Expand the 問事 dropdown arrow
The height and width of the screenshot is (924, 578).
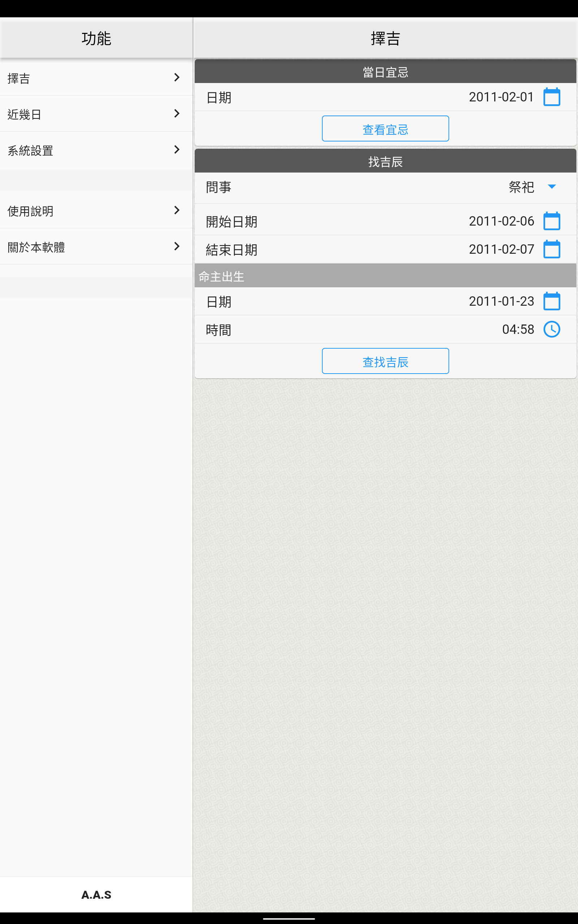552,187
